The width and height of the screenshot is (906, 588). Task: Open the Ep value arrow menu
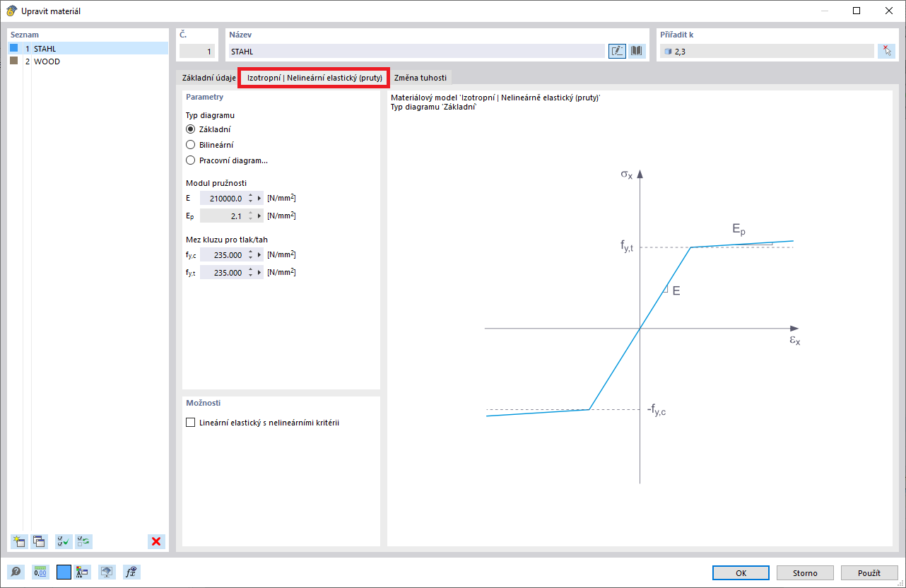coord(259,216)
